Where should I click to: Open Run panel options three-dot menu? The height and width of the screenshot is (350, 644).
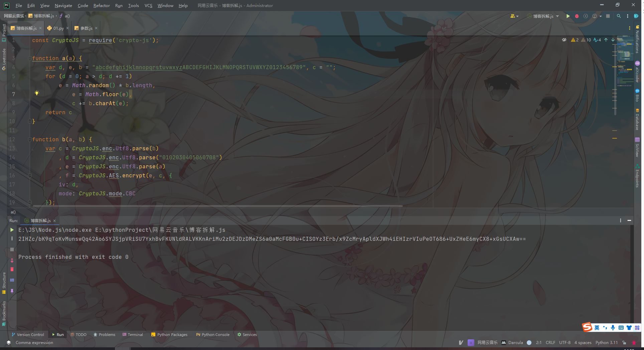click(x=621, y=220)
